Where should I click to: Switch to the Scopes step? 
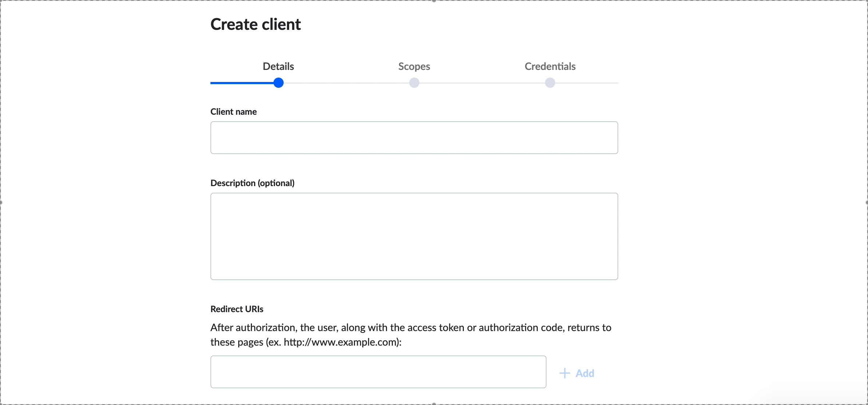tap(414, 66)
